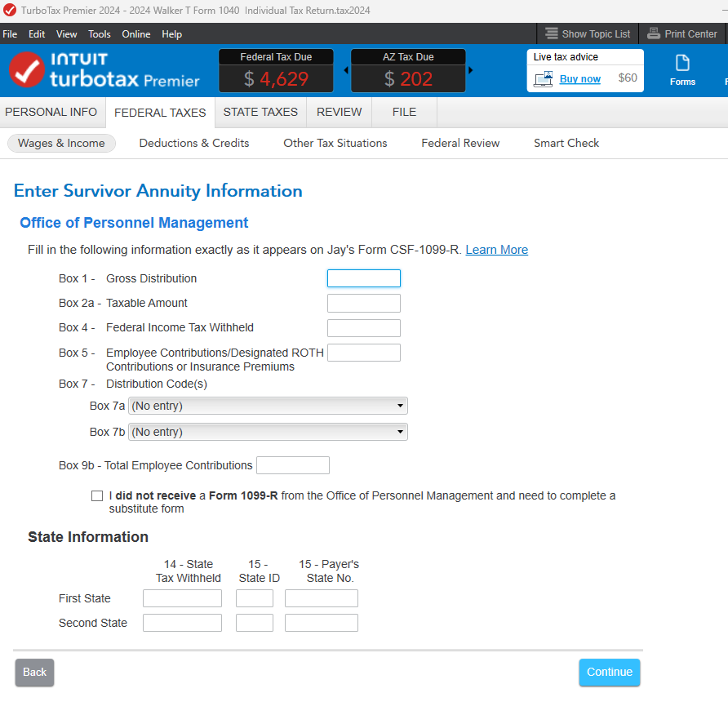Open the REVIEW tab
Image resolution: width=728 pixels, height=724 pixels.
point(339,112)
